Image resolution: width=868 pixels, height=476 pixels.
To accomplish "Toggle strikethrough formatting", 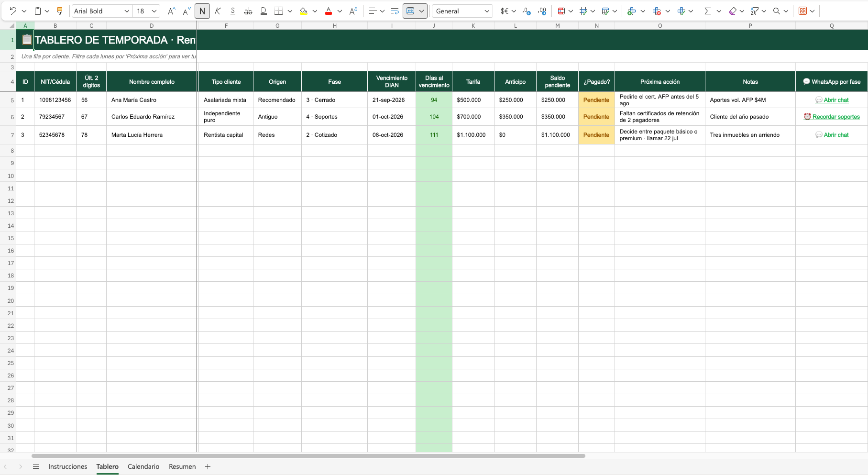I will [248, 11].
